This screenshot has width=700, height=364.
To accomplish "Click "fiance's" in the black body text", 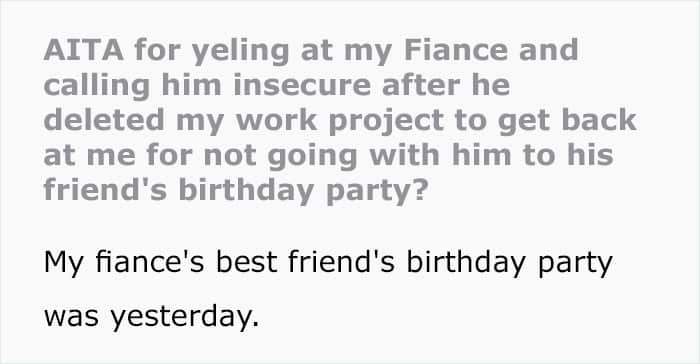I will click(150, 262).
